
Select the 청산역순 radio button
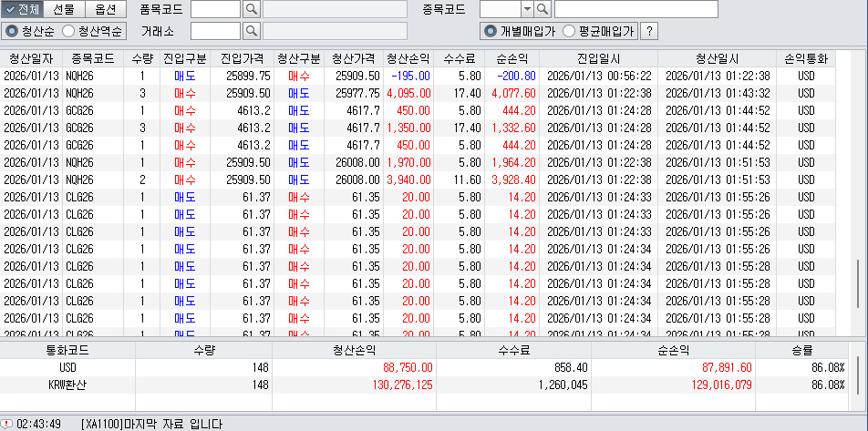68,31
